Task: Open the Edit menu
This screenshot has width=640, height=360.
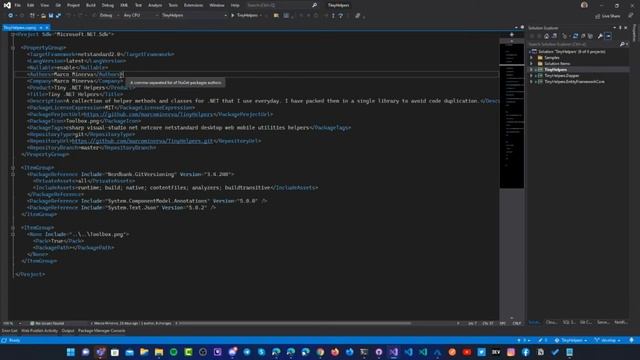Action: click(31, 5)
